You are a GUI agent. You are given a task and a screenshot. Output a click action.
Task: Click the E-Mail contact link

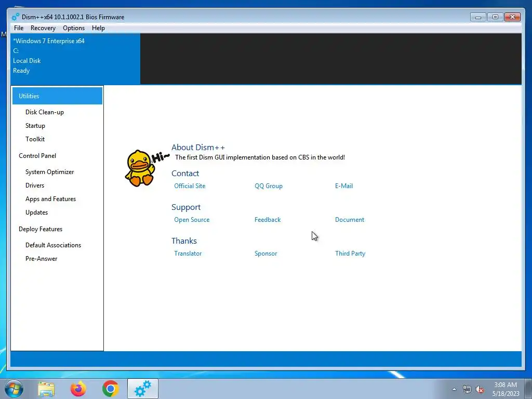tap(344, 186)
